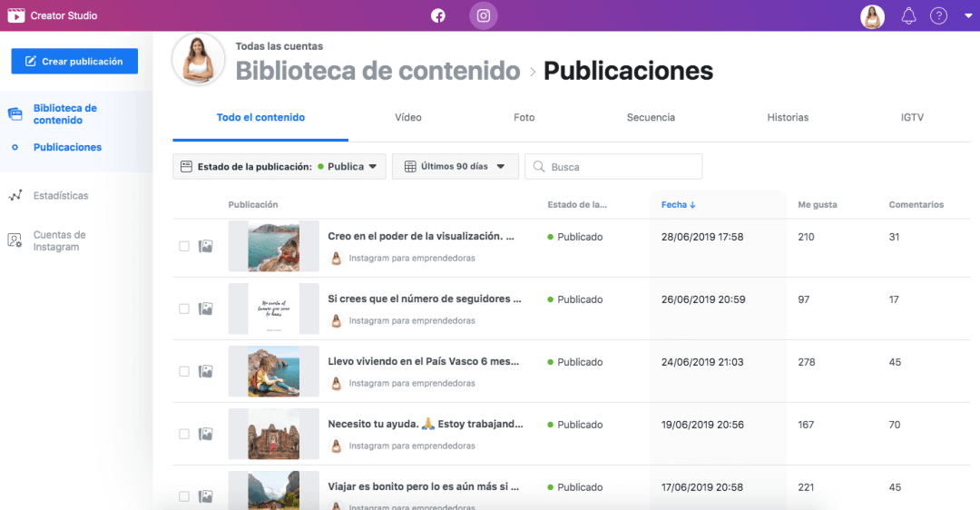
Task: Click Comentarios column header
Action: coord(916,204)
